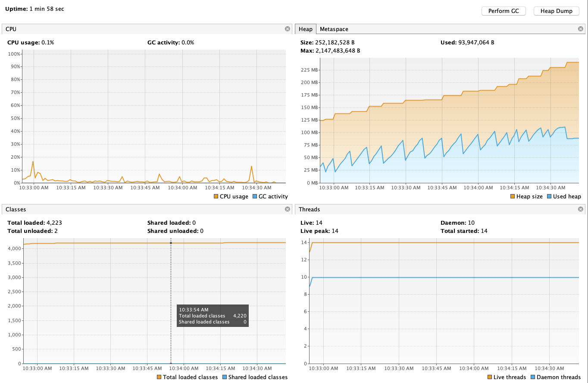This screenshot has width=588, height=383.
Task: Click the Perform GC button
Action: pyautogui.click(x=504, y=11)
